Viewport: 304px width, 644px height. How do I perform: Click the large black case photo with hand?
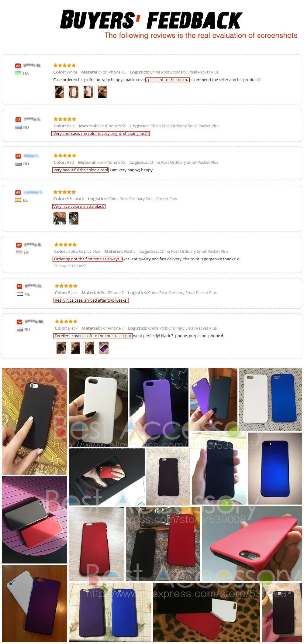click(x=34, y=421)
